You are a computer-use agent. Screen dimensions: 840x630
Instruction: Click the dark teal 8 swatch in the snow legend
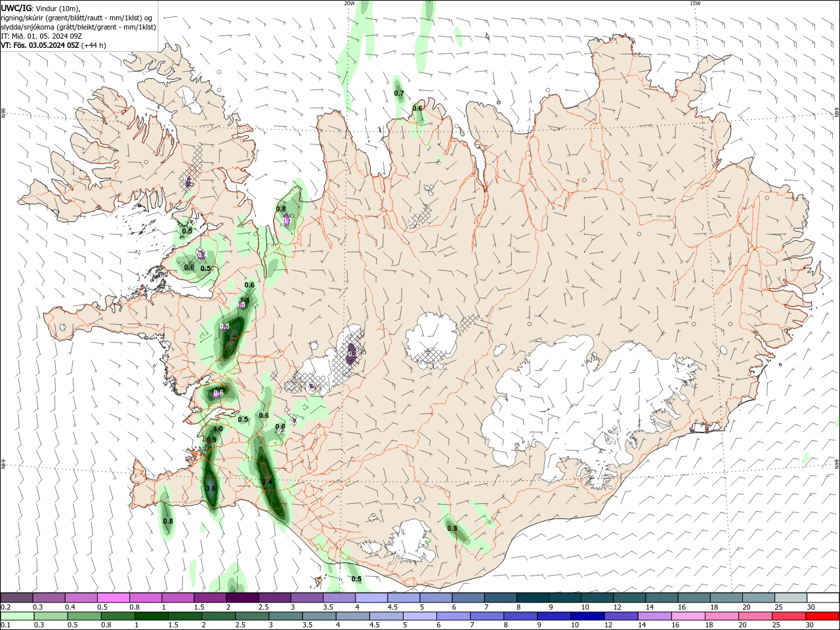point(533,598)
